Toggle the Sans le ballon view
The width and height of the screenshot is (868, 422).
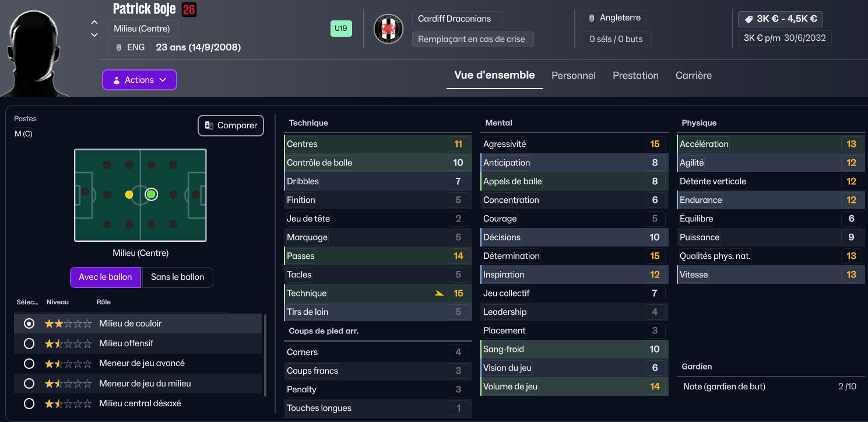pos(177,277)
